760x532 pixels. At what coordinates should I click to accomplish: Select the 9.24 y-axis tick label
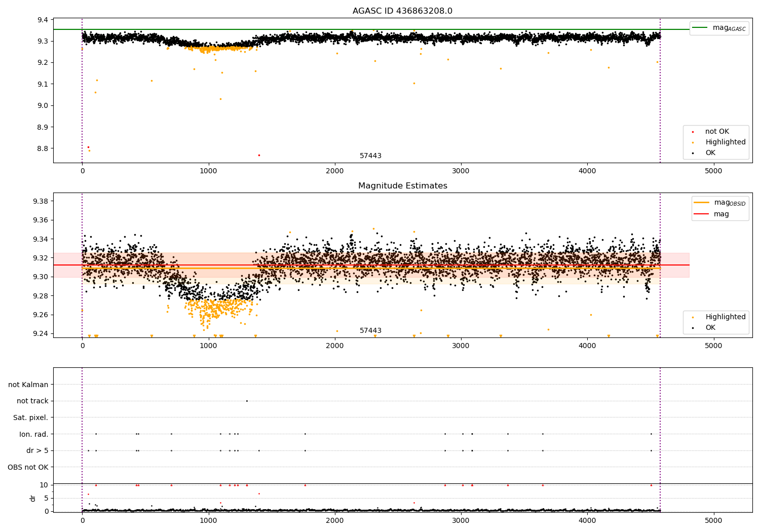(41, 333)
